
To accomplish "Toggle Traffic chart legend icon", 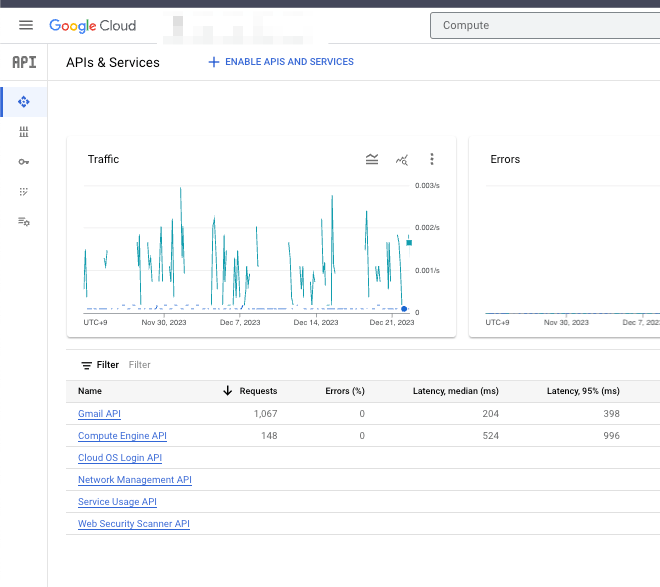I will [372, 159].
